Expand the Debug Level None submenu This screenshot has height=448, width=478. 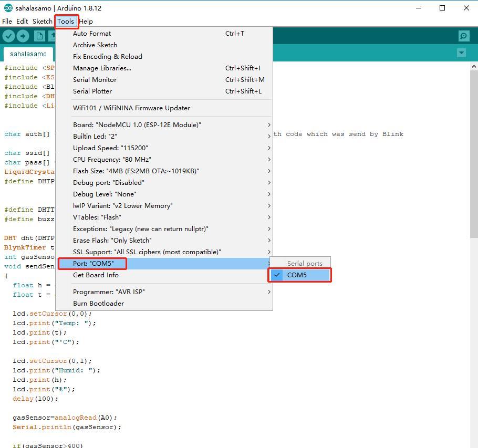164,194
